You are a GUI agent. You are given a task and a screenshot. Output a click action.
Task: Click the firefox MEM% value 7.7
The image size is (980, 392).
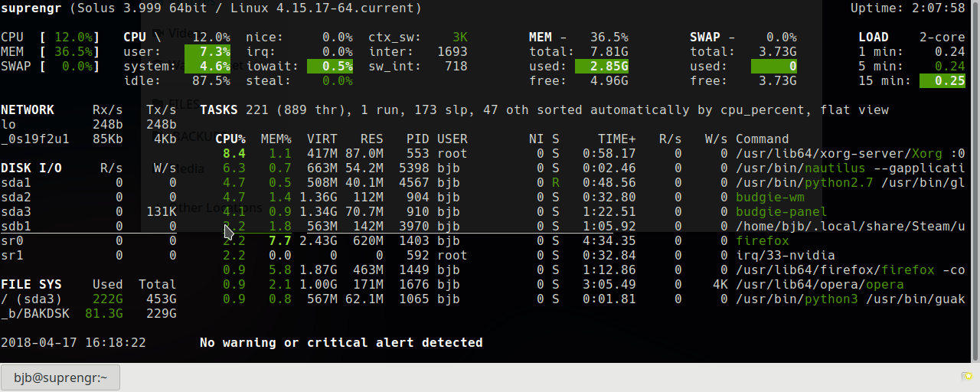pos(280,240)
